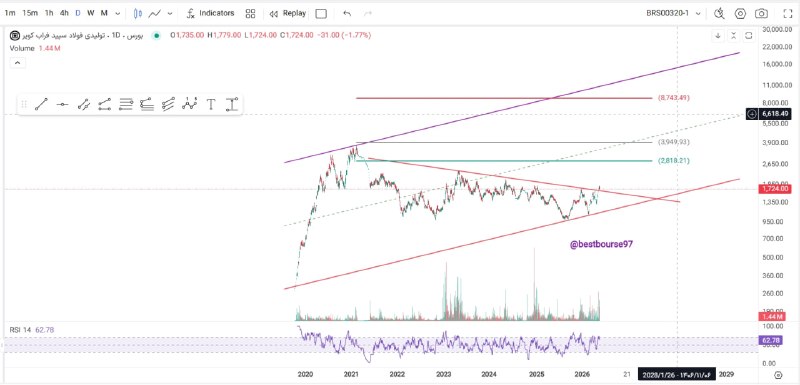Switch to 1m interval
The height and width of the screenshot is (385, 800).
(10, 13)
